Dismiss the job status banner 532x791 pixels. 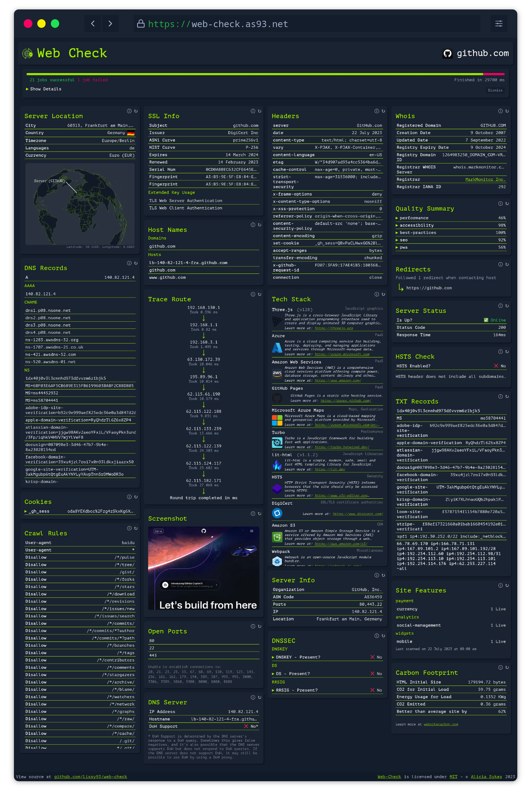[x=495, y=90]
